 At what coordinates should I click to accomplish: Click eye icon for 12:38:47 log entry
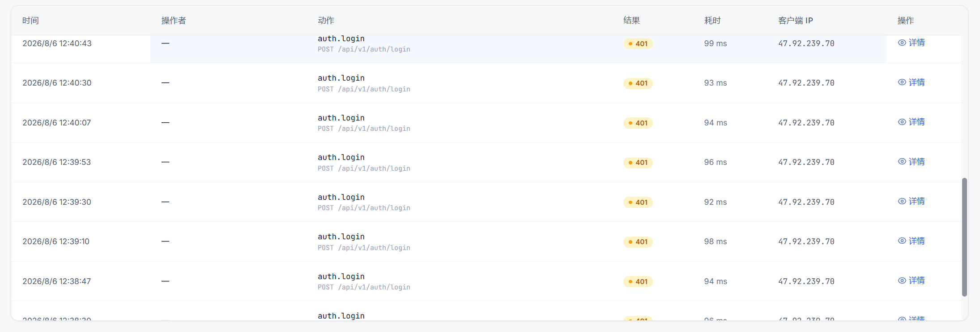[902, 280]
